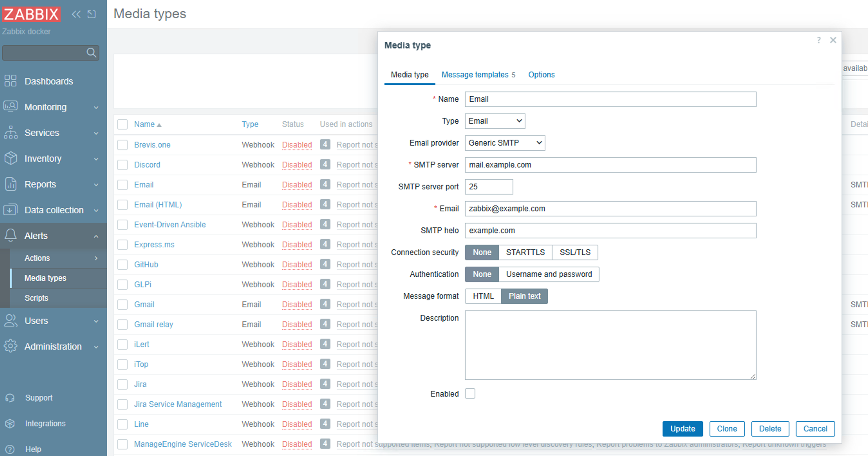Click the Integrations icon in sidebar
868x456 pixels.
10,423
